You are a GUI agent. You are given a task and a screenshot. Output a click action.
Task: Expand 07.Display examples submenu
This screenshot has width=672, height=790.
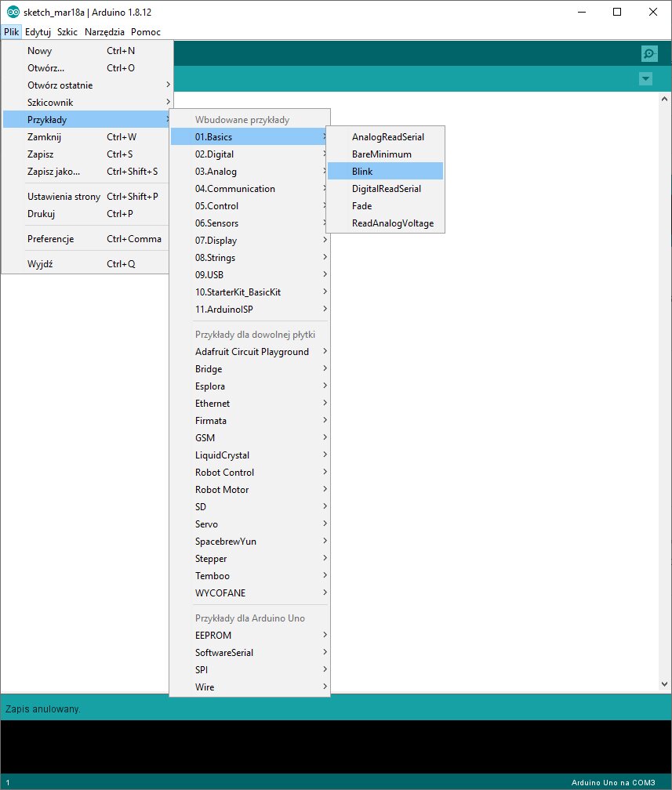pyautogui.click(x=249, y=241)
